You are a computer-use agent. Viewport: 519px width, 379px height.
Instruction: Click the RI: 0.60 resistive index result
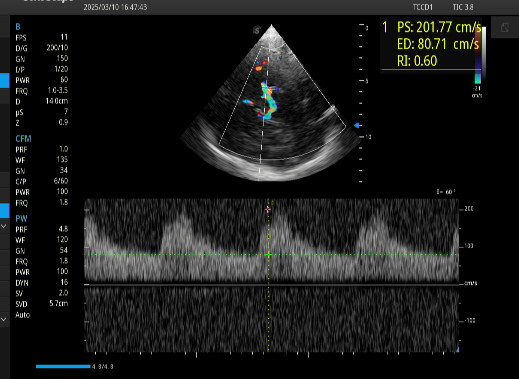tap(417, 61)
